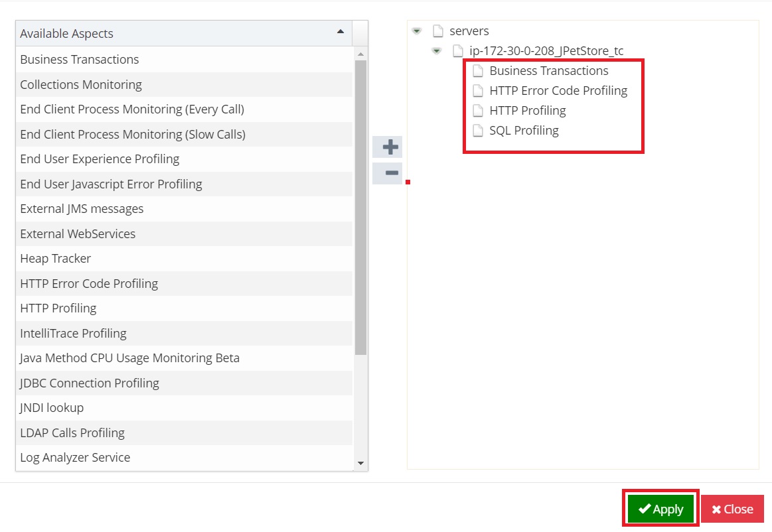Select Java Method CPU Usage Monitoring Beta
This screenshot has height=532, width=772.
pos(184,358)
